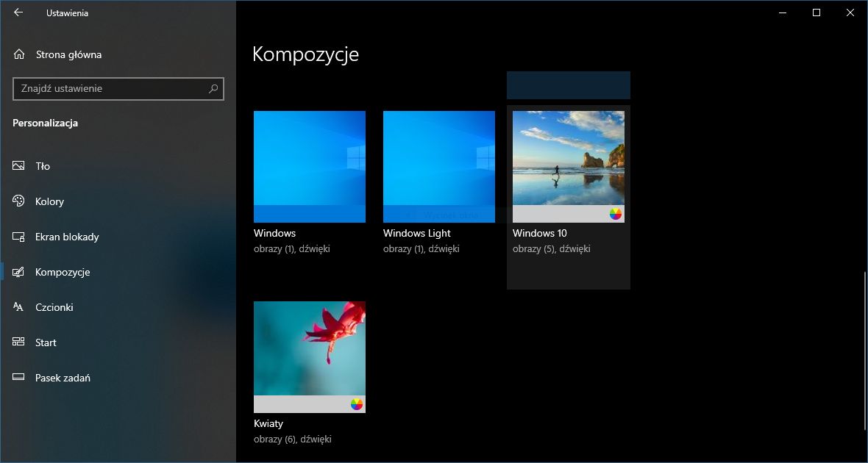Click the Kolory palette icon
Viewport: 868px width, 463px height.
click(x=18, y=201)
